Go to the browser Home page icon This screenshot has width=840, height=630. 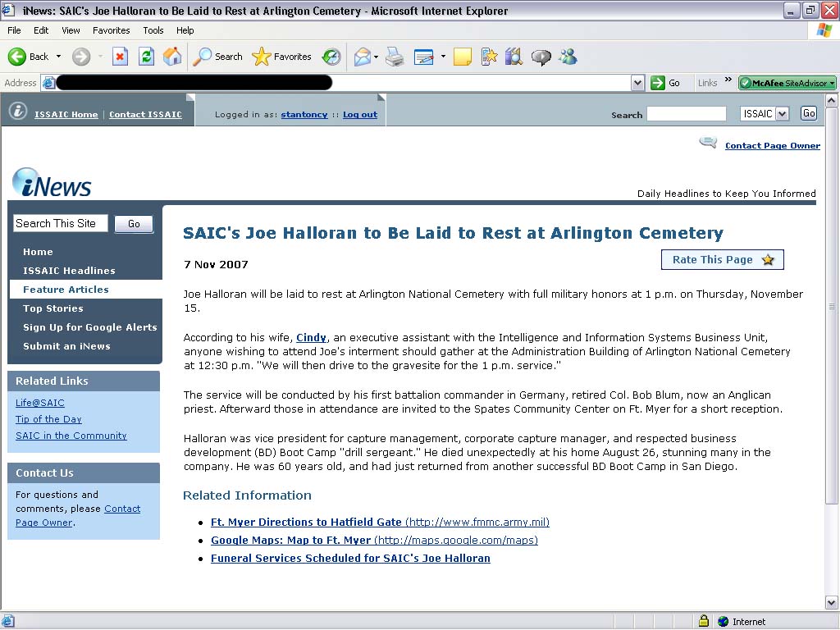[x=172, y=57]
